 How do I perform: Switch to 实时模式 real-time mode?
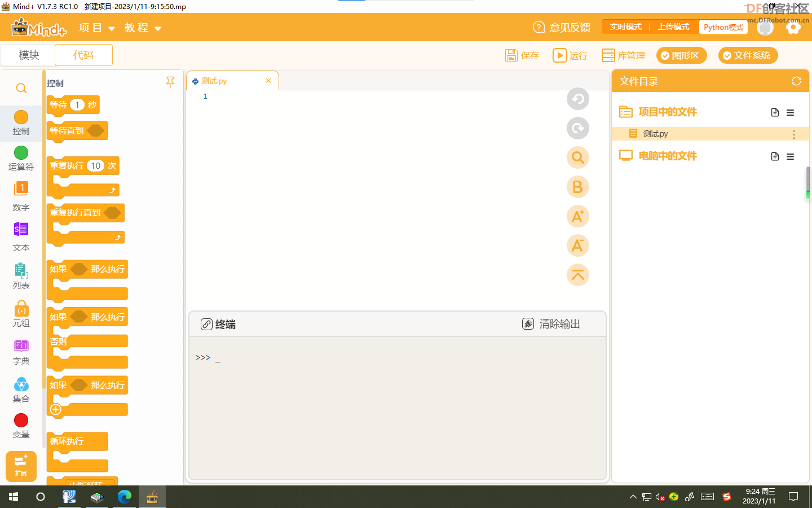click(x=625, y=27)
